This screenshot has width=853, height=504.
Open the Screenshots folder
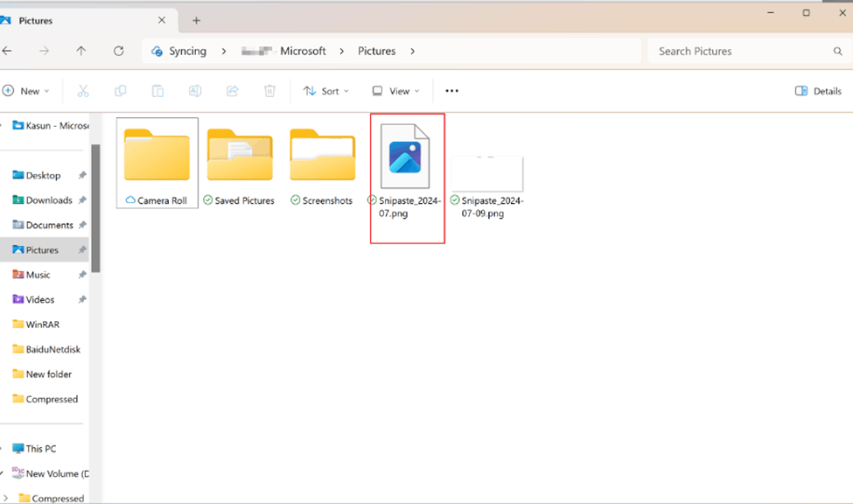point(323,155)
